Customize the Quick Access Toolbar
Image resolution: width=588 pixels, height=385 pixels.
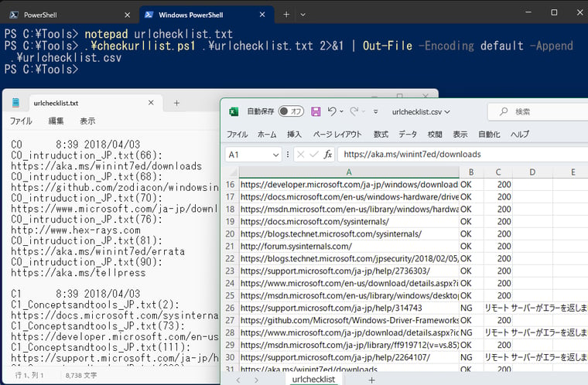pos(375,112)
